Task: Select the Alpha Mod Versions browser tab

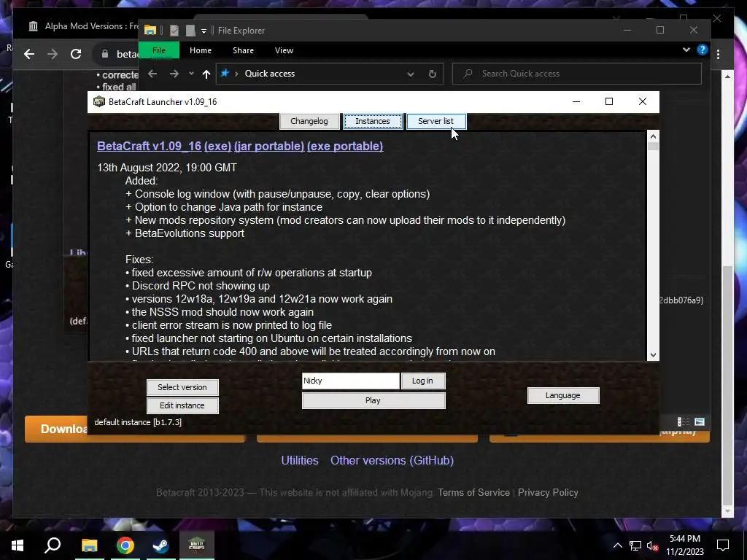Action: point(83,26)
